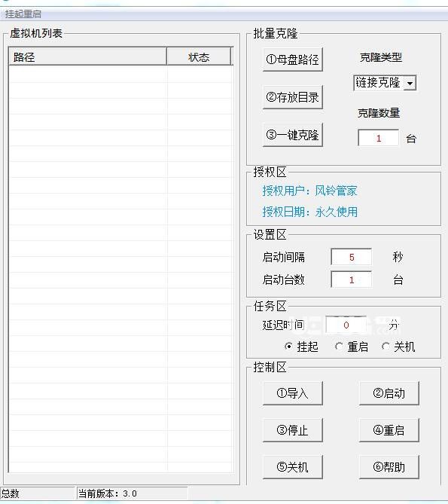Click the 克隆数量 label
This screenshot has width=448, height=504.
[379, 113]
